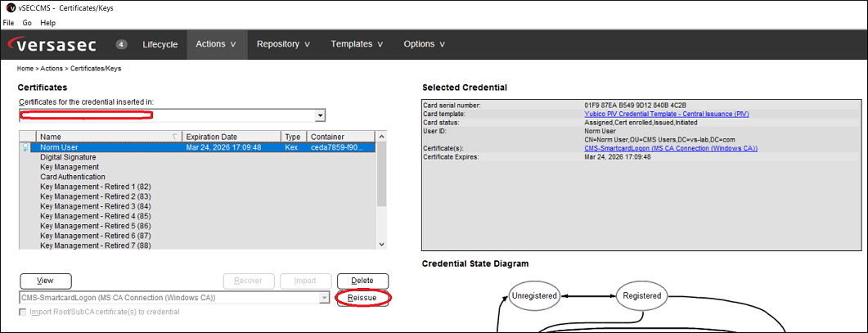Sort by the Type column header
Image resolution: width=868 pixels, height=333 pixels.
coord(294,137)
